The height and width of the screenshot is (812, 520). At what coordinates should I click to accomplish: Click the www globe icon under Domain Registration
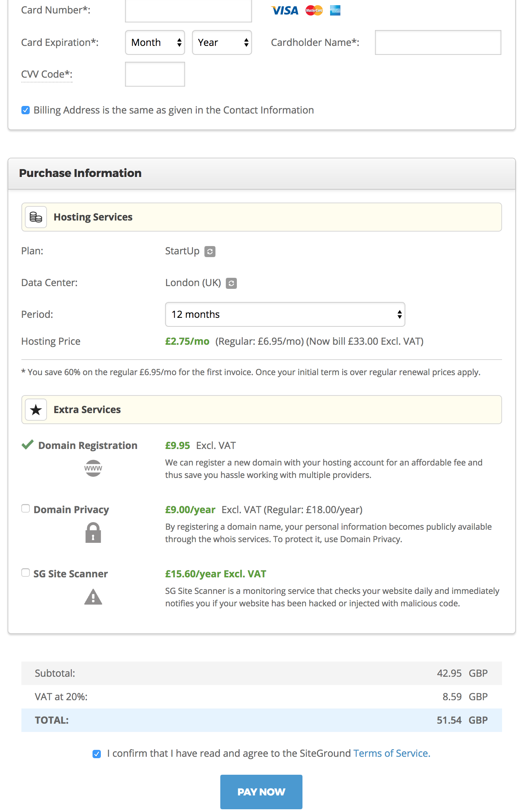[93, 468]
